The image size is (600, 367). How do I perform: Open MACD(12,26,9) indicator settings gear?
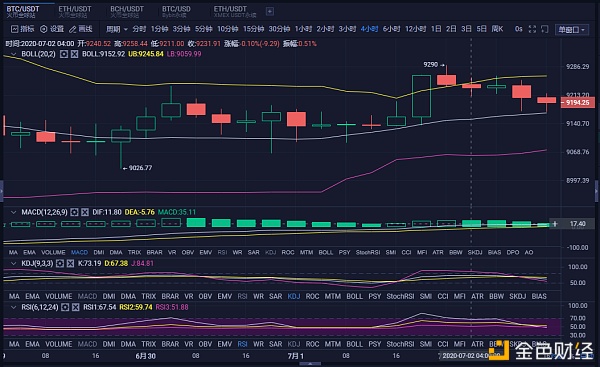(x=74, y=212)
